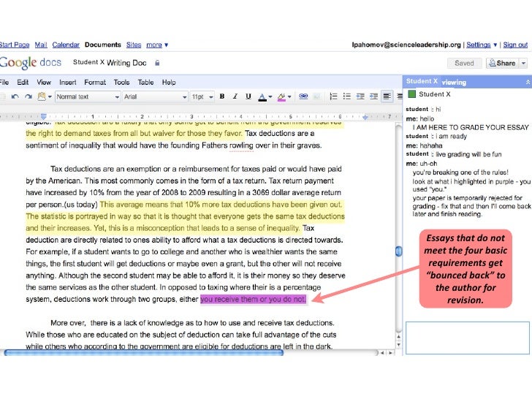The height and width of the screenshot is (399, 532).
Task: Click the numbered list icon
Action: click(x=333, y=96)
